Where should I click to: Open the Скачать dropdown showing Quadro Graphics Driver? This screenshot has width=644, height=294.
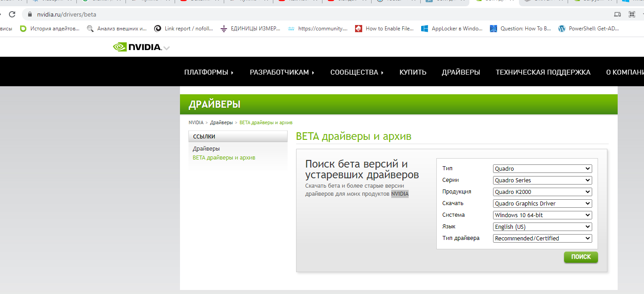click(543, 204)
